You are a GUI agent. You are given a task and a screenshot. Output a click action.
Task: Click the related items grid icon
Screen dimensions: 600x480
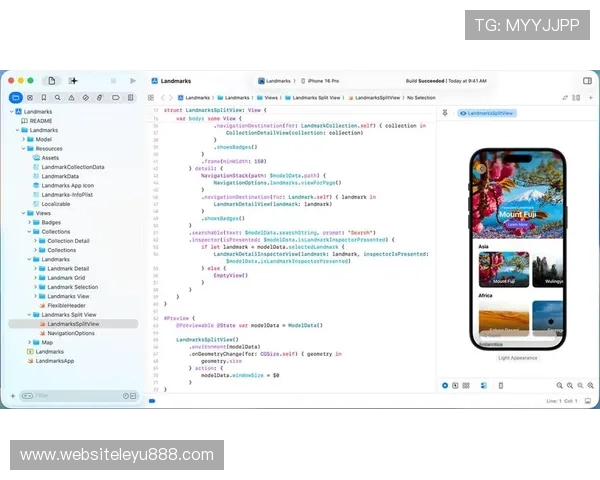(150, 97)
